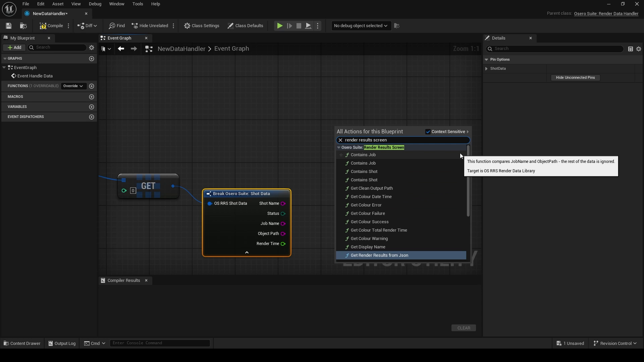The width and height of the screenshot is (644, 362).
Task: Click the Shot Name output pin
Action: tap(283, 203)
